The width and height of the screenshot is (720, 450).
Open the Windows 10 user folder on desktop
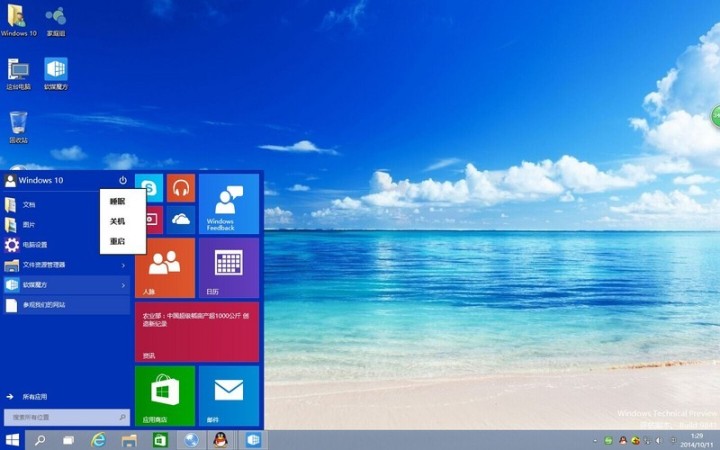17,20
